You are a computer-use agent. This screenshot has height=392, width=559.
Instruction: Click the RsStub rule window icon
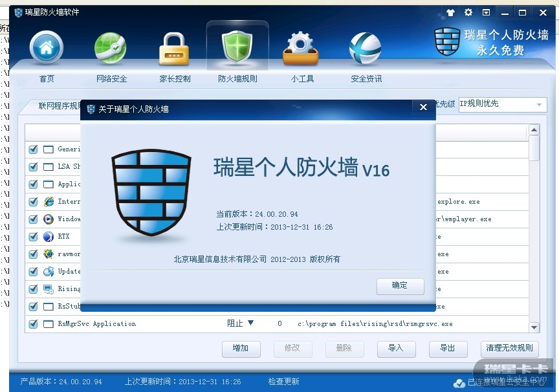click(x=49, y=307)
